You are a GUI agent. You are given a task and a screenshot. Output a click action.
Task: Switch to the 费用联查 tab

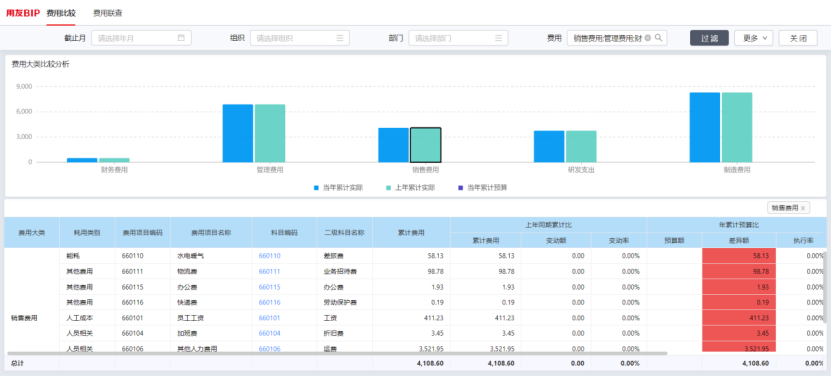108,13
